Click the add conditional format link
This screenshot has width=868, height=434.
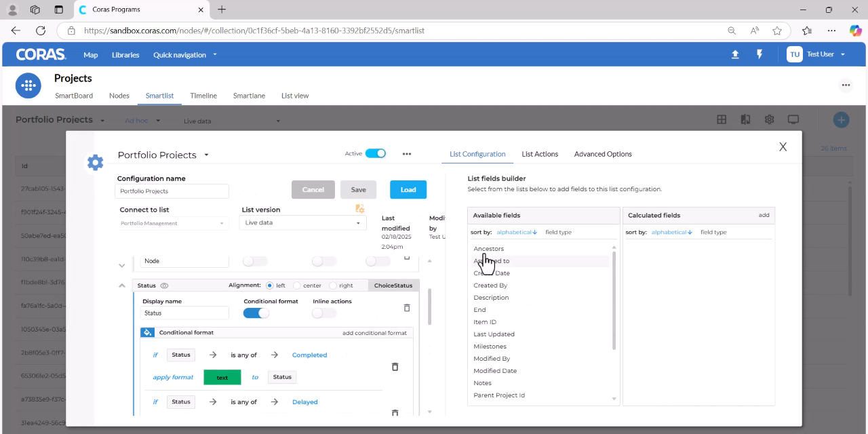click(374, 333)
